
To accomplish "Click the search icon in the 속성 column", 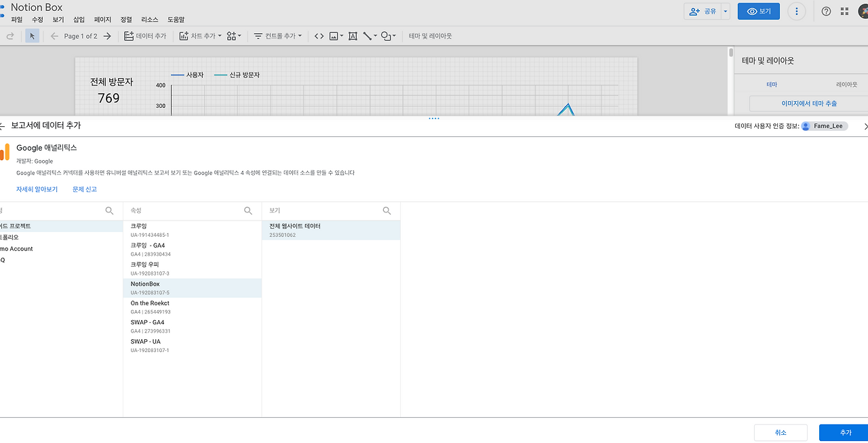I will (248, 211).
